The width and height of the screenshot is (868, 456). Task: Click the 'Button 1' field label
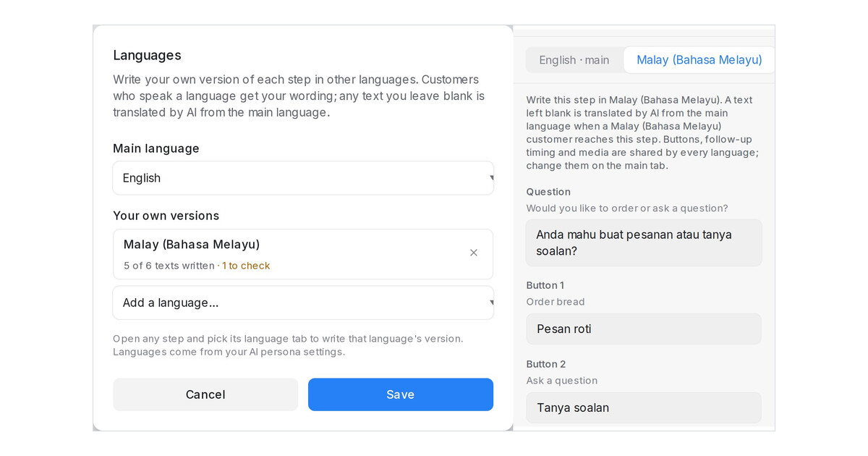tap(545, 285)
